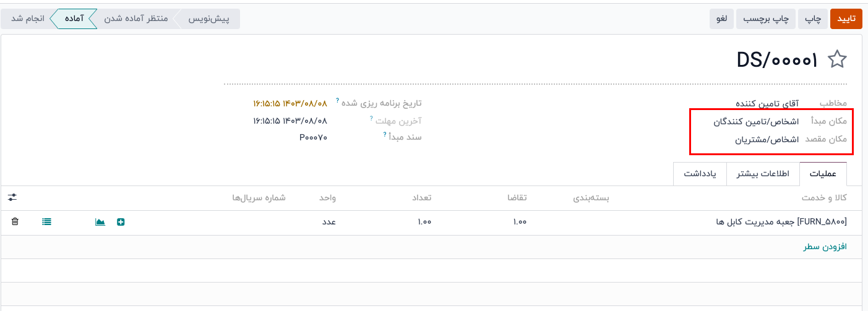Click the green plus square icon in row
Image resolution: width=868 pixels, height=311 pixels.
coord(121,221)
